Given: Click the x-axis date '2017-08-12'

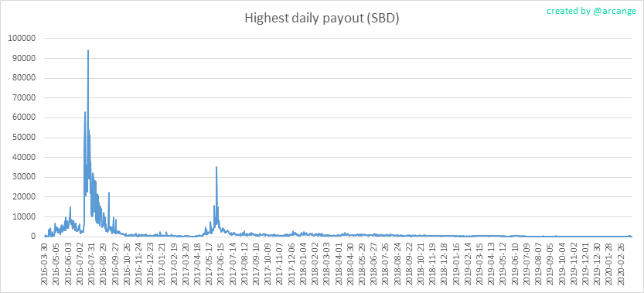Looking at the screenshot, I should (x=244, y=264).
